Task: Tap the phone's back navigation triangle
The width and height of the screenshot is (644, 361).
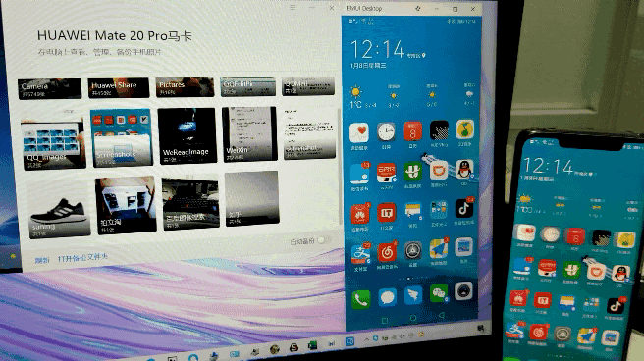Action: pyautogui.click(x=441, y=316)
